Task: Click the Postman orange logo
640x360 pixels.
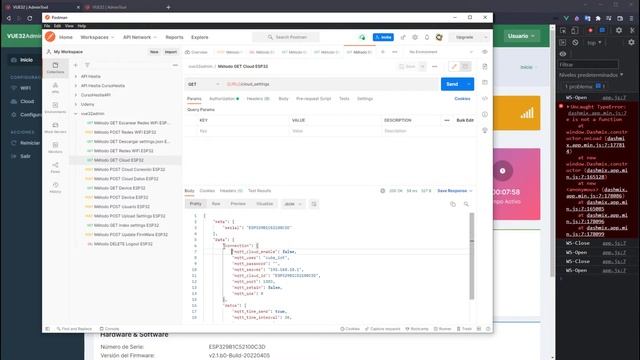Action: point(50,37)
